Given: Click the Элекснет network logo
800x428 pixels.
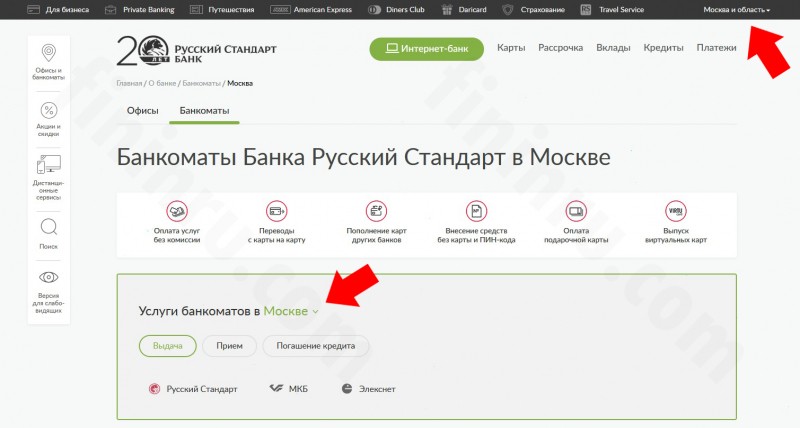Looking at the screenshot, I should 347,389.
